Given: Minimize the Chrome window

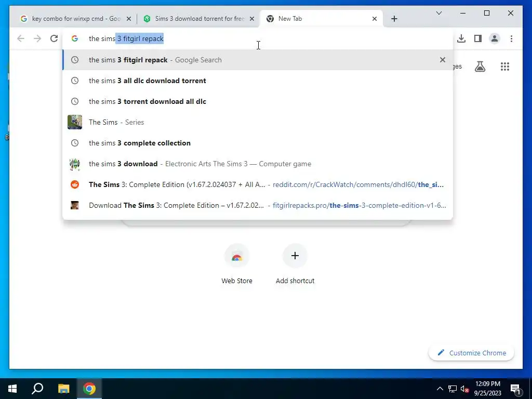Looking at the screenshot, I should pos(463,13).
